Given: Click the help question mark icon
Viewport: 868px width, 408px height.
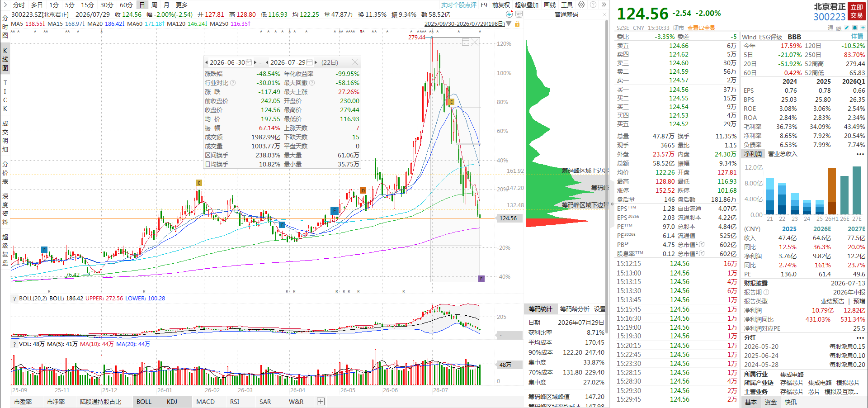Looking at the screenshot, I should 593,5.
